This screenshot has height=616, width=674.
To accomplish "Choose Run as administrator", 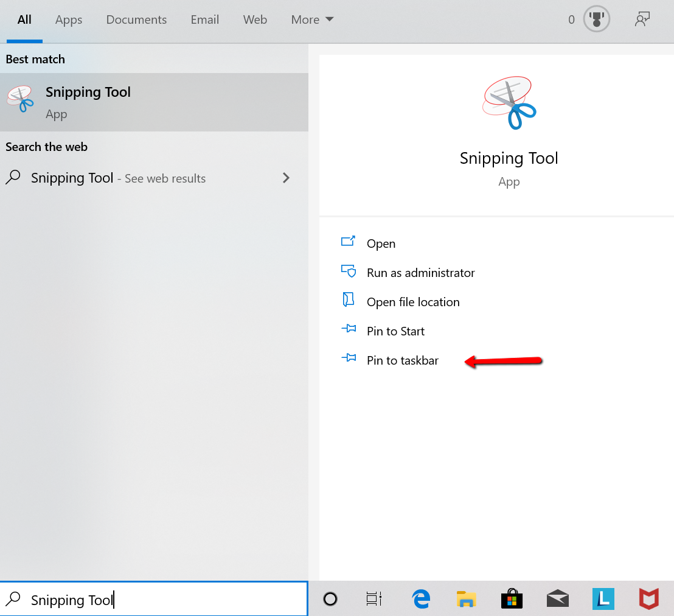I will 420,273.
